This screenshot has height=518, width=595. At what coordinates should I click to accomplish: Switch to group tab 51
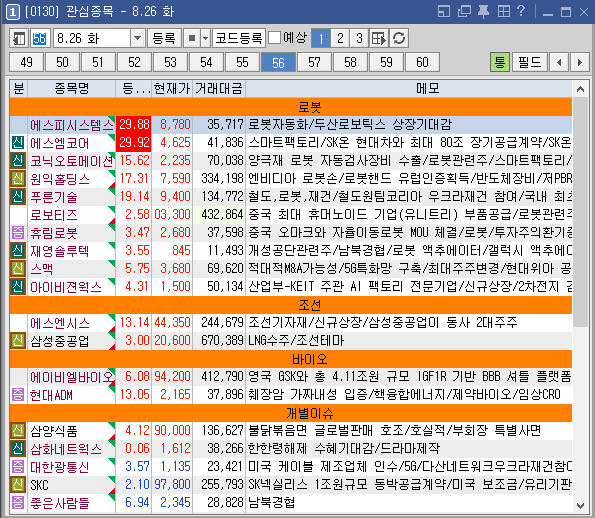pyautogui.click(x=98, y=62)
